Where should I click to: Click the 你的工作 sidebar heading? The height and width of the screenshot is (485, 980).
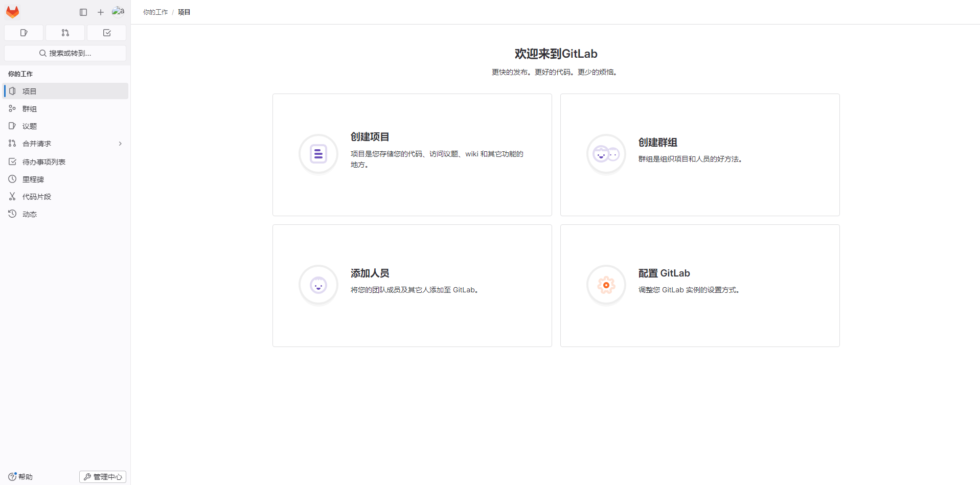pos(20,74)
